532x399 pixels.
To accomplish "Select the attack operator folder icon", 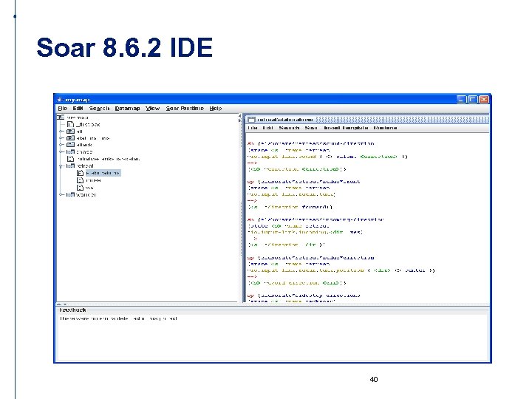I will [70, 145].
